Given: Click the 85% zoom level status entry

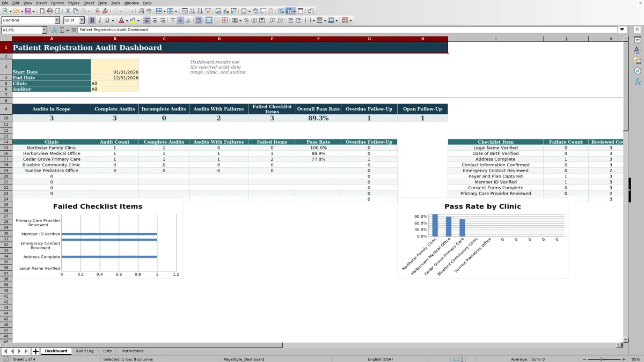Looking at the screenshot, I should tap(635, 359).
